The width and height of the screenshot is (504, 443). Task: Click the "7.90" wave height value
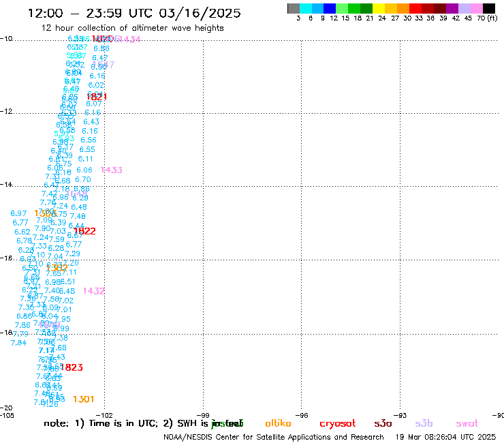pos(42,228)
